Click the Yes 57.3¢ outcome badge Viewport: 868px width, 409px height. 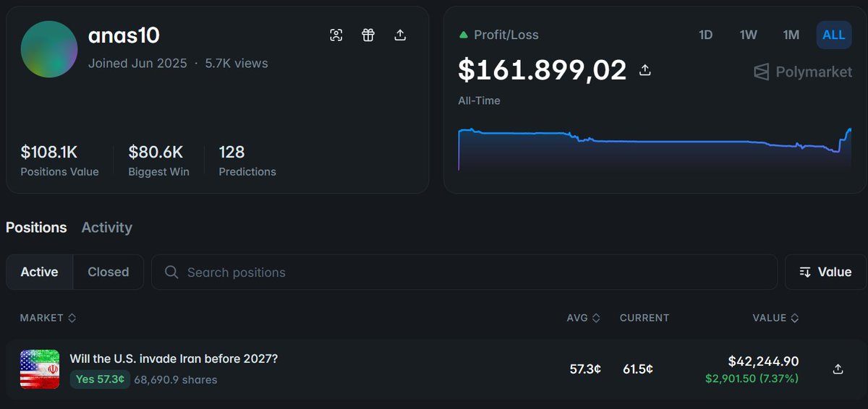pos(100,379)
